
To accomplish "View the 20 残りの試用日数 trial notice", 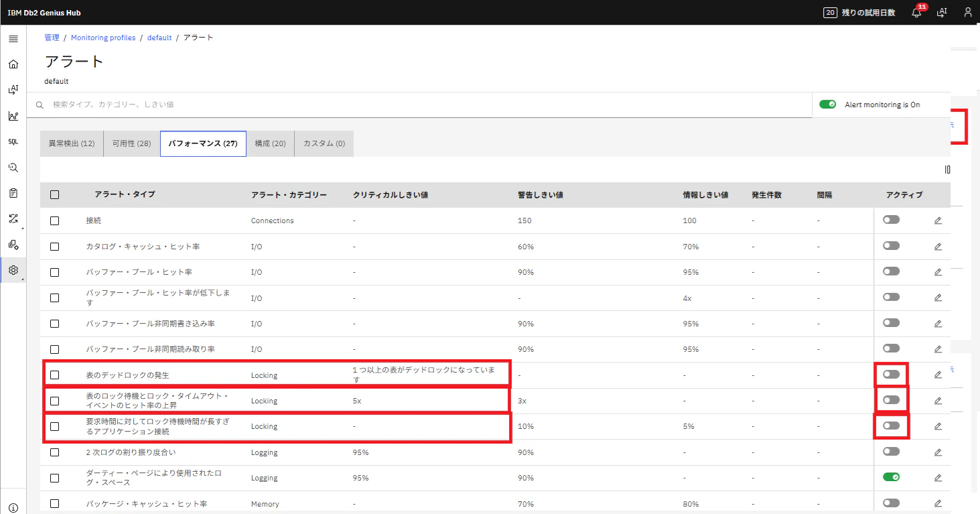I will [x=859, y=12].
